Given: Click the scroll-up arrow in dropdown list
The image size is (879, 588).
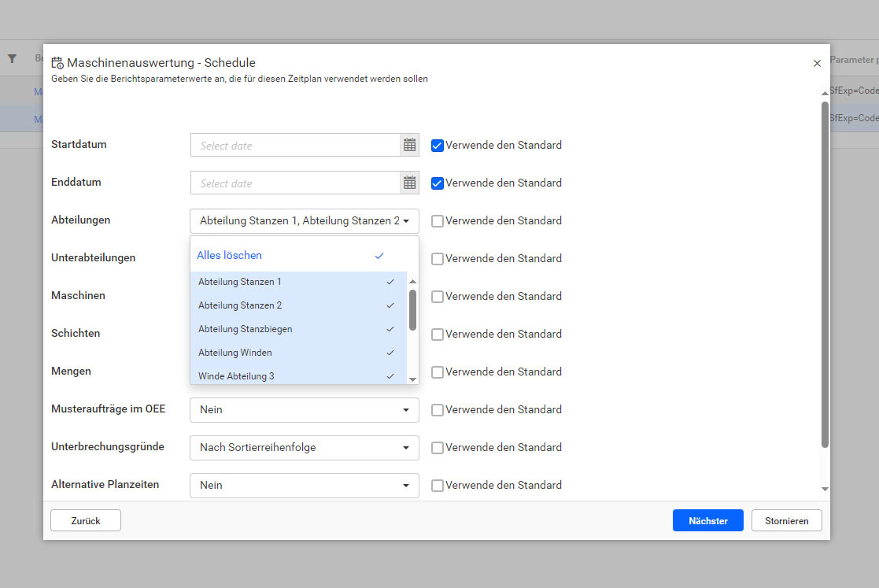Looking at the screenshot, I should click(412, 282).
